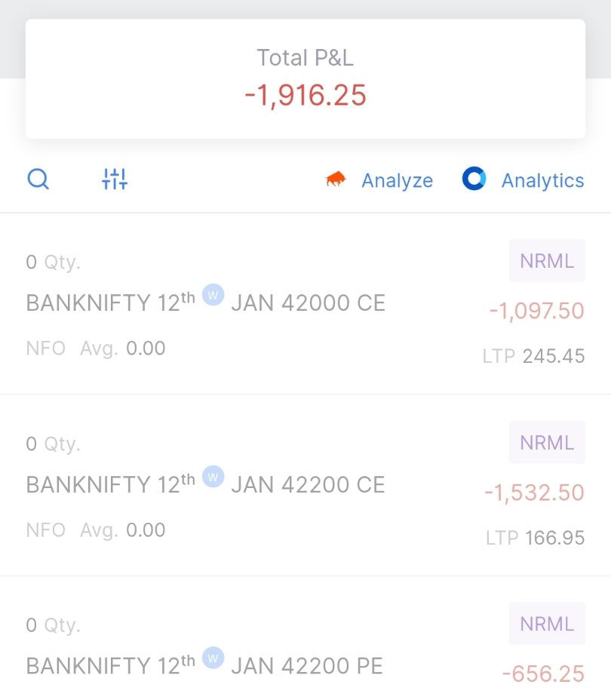Screen dimensions: 611x700
Task: Click the orange bull Analyze icon
Action: (335, 180)
